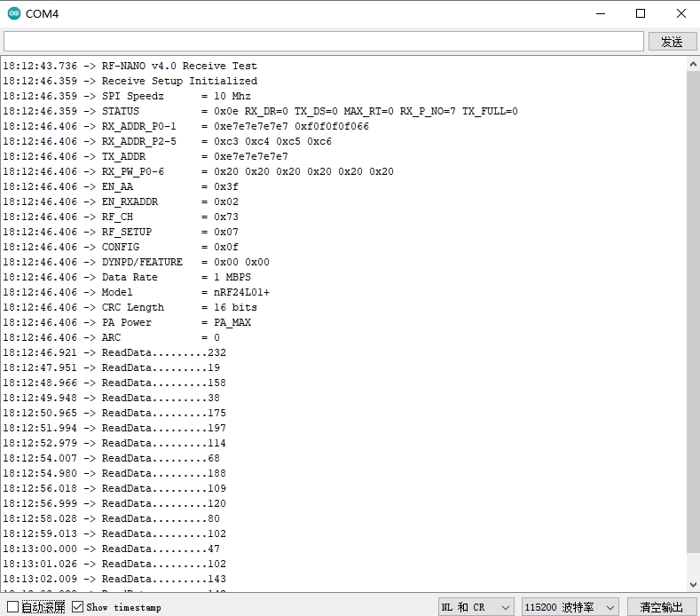
Task: Click the RX_ADDR_P0-1 line
Action: [x=185, y=126]
